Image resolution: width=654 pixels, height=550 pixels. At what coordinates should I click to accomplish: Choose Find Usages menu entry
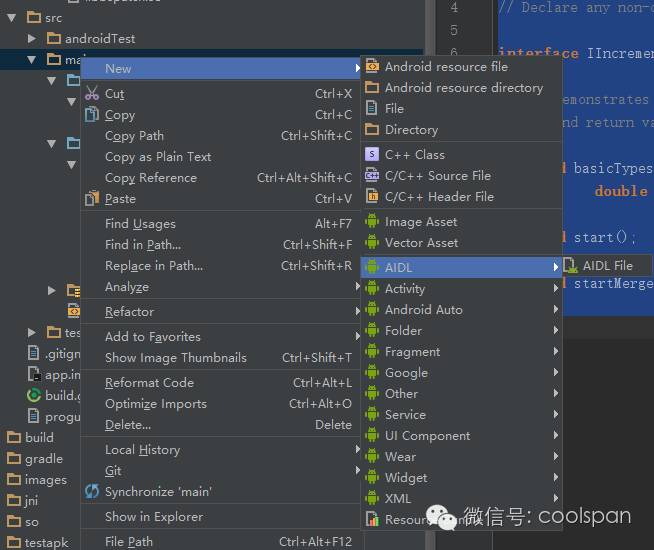[221, 224]
